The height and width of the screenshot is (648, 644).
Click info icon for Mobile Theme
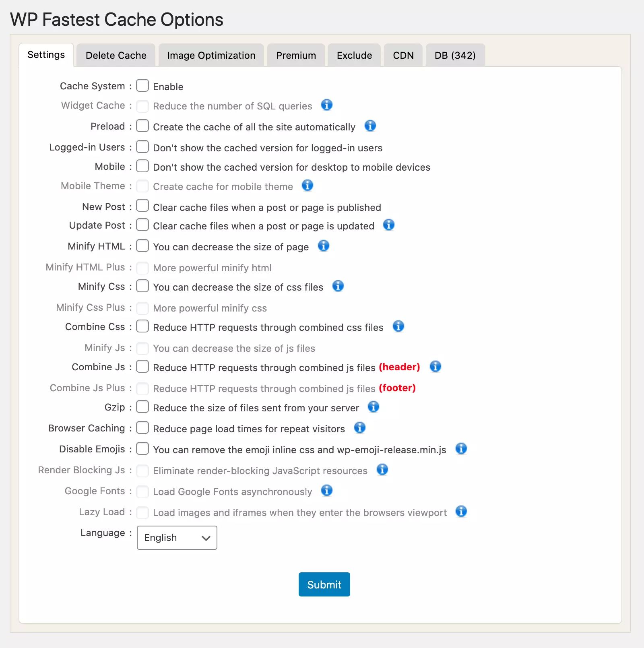tap(307, 186)
